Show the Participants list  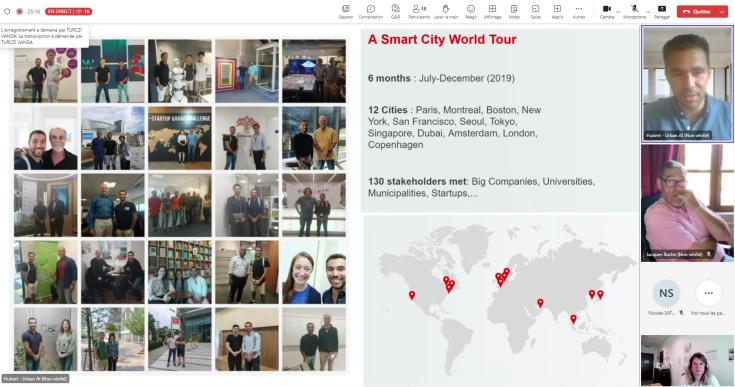click(x=419, y=12)
